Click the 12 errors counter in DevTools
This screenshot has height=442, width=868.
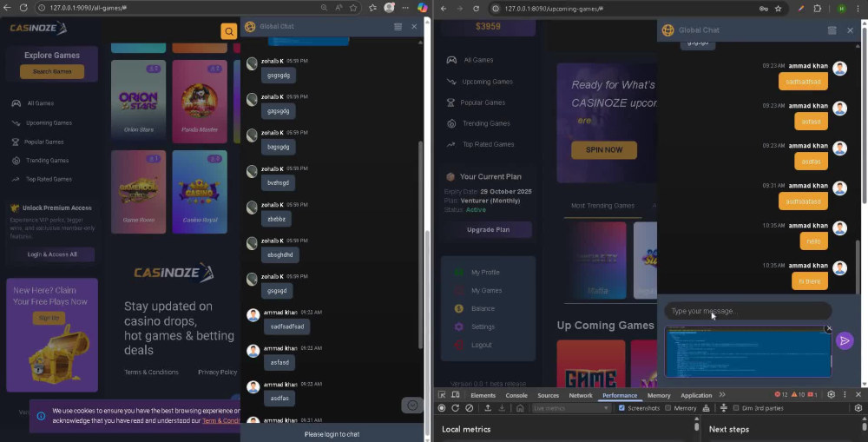point(780,395)
